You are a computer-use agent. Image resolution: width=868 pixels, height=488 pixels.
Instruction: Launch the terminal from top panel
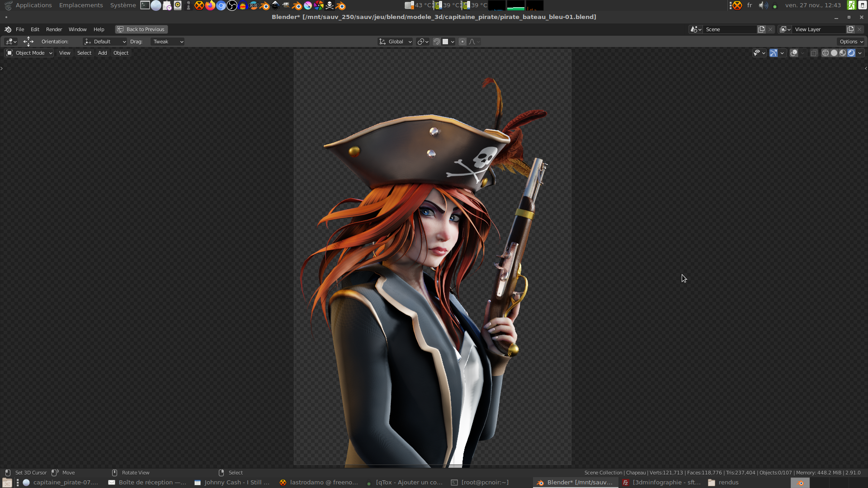click(x=145, y=5)
